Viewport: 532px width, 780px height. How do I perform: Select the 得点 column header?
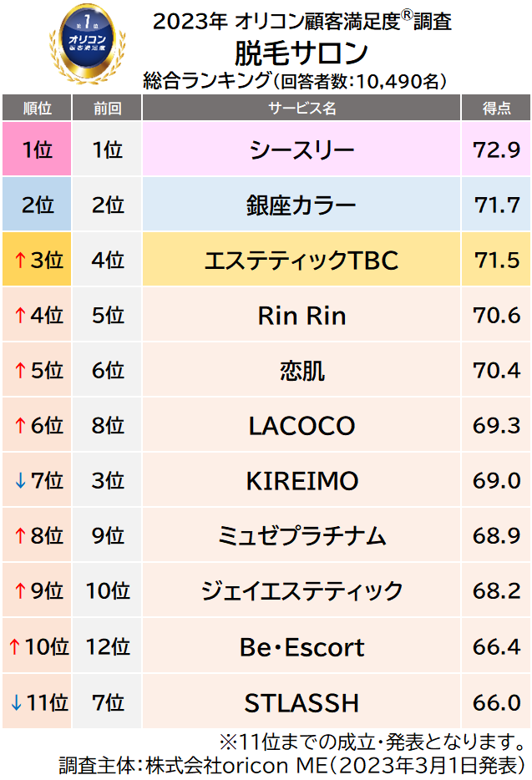(497, 108)
